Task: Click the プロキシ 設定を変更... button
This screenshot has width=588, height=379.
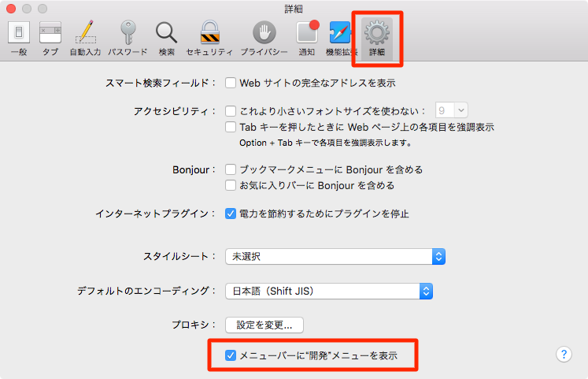Action: [x=264, y=325]
